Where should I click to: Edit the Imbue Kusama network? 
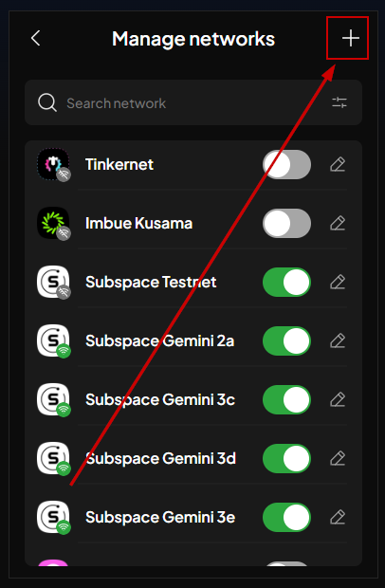[x=338, y=224]
